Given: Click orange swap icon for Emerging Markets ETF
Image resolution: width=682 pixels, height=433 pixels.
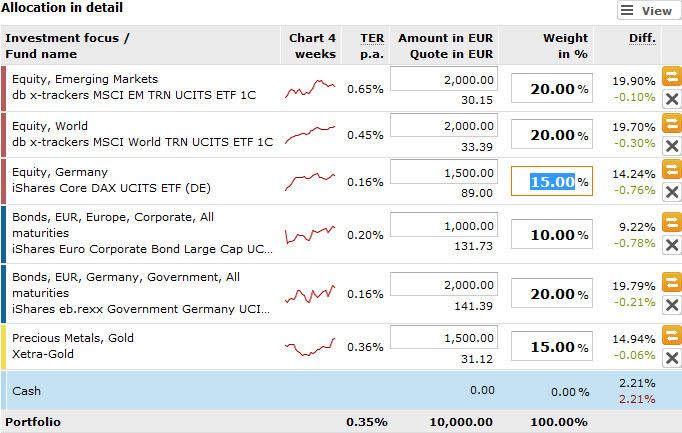Looking at the screenshot, I should [672, 76].
